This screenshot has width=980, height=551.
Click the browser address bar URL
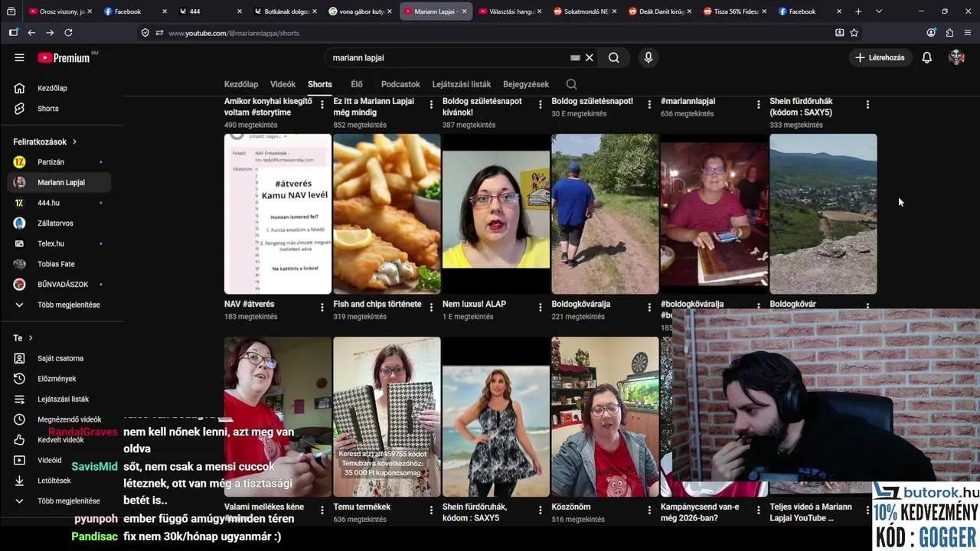(x=234, y=33)
